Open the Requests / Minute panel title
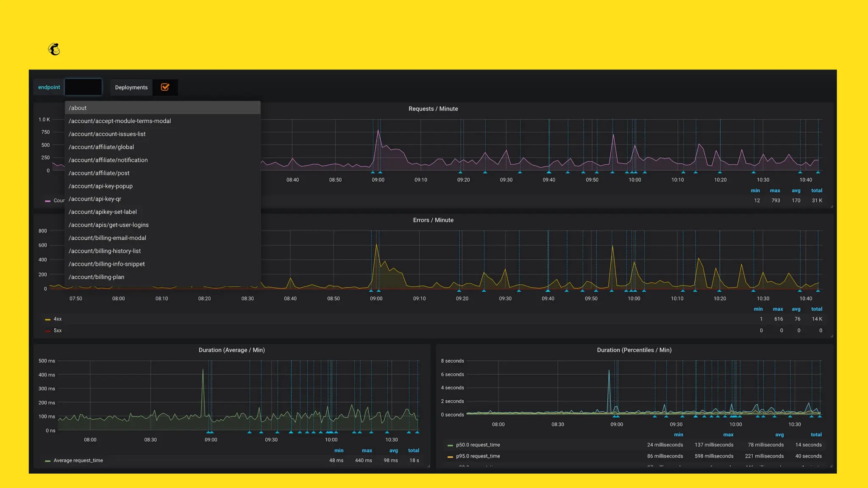The height and width of the screenshot is (488, 868). (x=433, y=109)
